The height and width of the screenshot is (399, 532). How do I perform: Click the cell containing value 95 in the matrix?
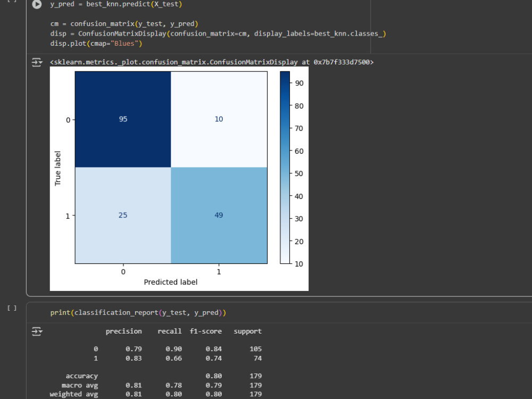click(x=123, y=119)
